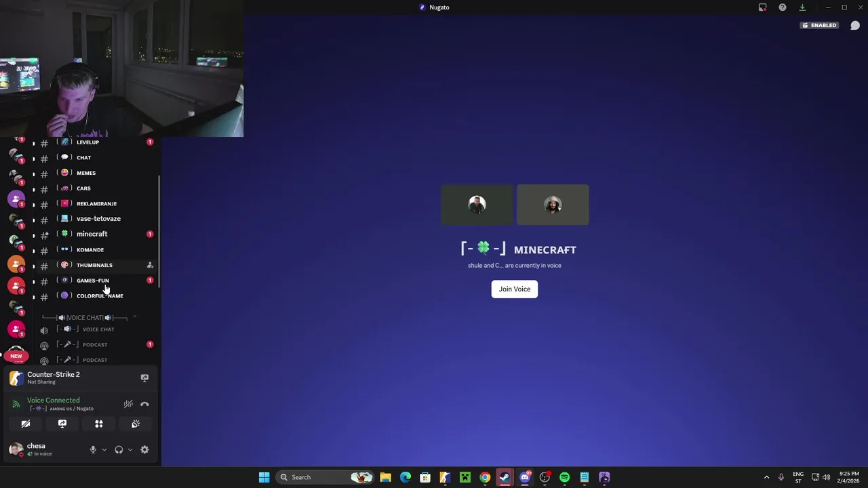Deafen with the headphones icon
The width and height of the screenshot is (868, 488).
[119, 449]
